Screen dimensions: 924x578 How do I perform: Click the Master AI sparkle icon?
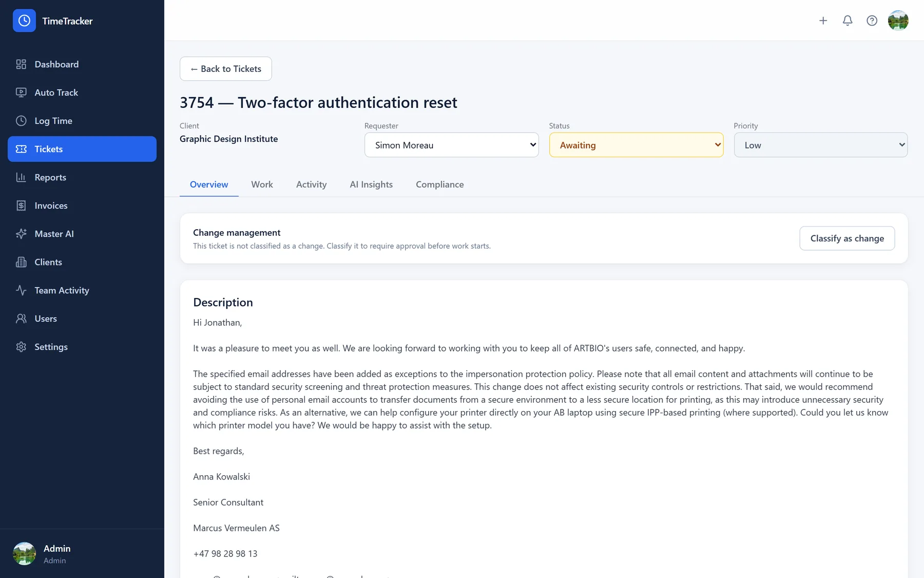coord(21,234)
